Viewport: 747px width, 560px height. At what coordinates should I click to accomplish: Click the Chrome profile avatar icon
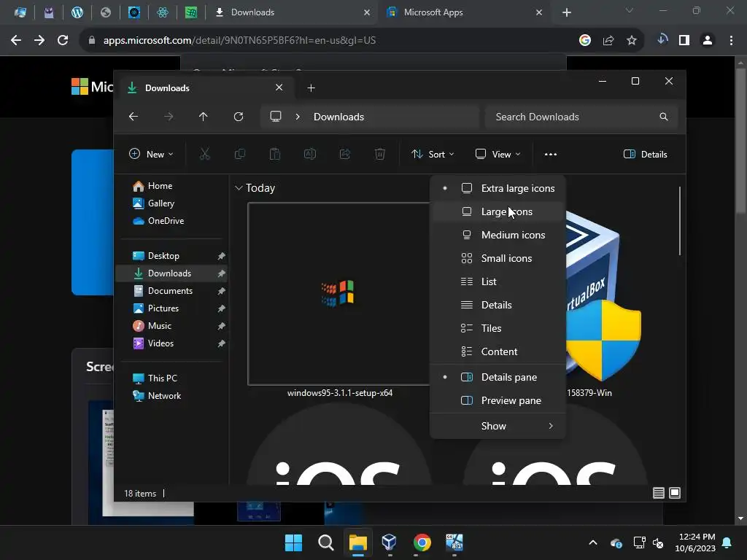(x=708, y=41)
